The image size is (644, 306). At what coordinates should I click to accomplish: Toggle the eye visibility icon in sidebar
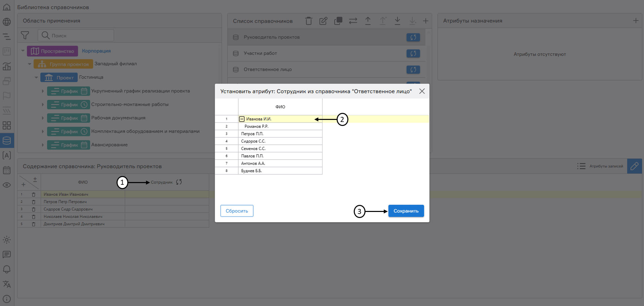7,185
